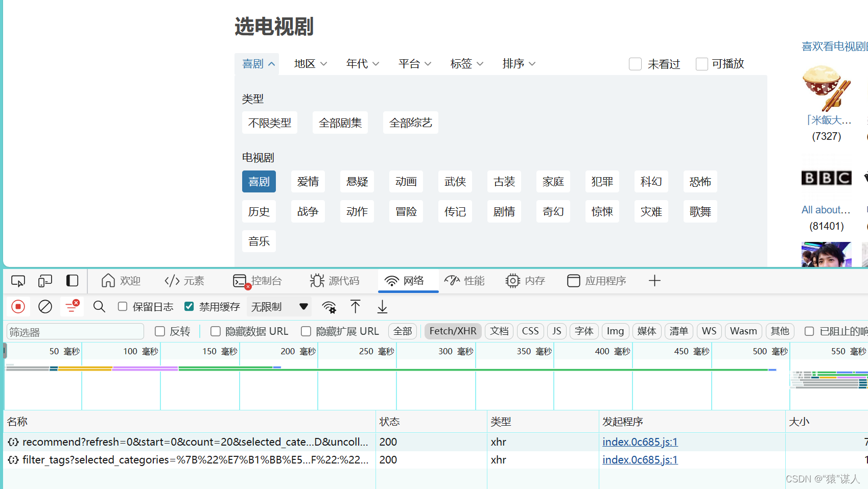Enable 隐藏扩展 URL checkbox
The height and width of the screenshot is (489, 868).
tap(306, 331)
